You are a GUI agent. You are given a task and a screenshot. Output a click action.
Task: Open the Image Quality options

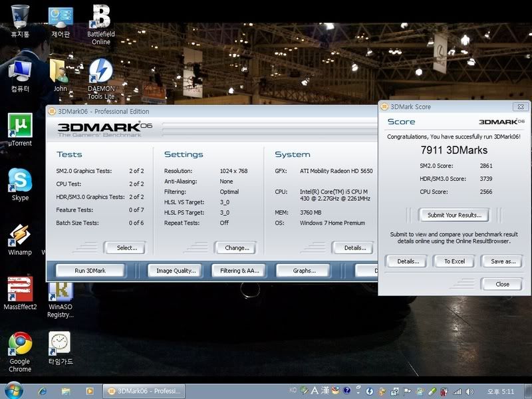pyautogui.click(x=176, y=271)
